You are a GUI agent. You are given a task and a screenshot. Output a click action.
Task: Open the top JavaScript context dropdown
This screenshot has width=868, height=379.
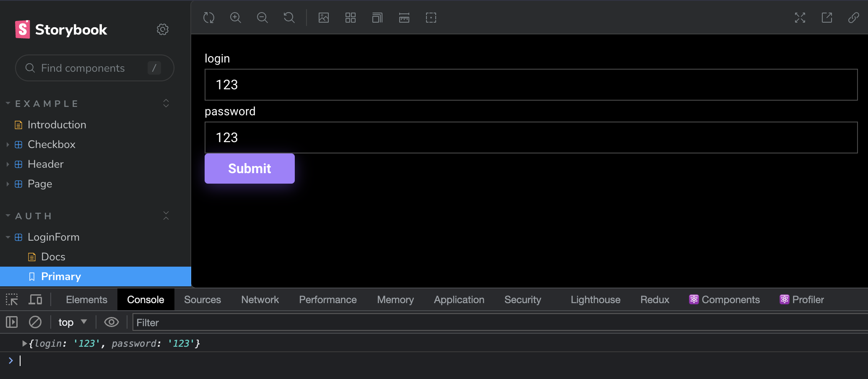click(x=73, y=322)
